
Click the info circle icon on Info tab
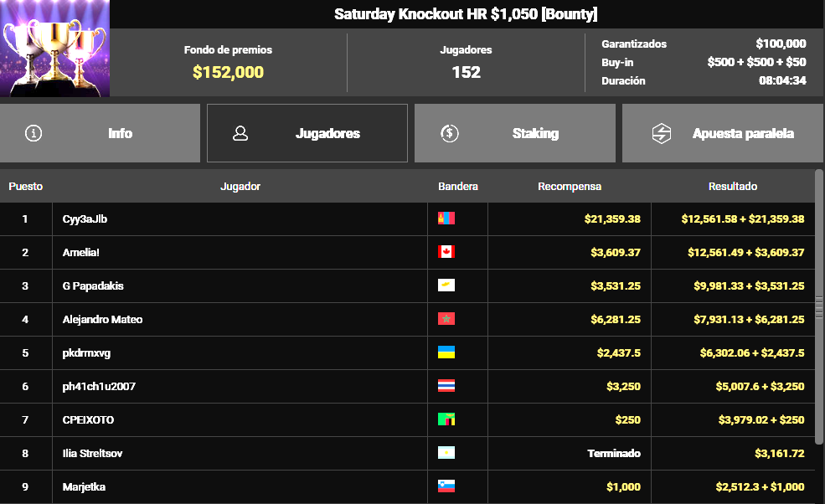[34, 133]
